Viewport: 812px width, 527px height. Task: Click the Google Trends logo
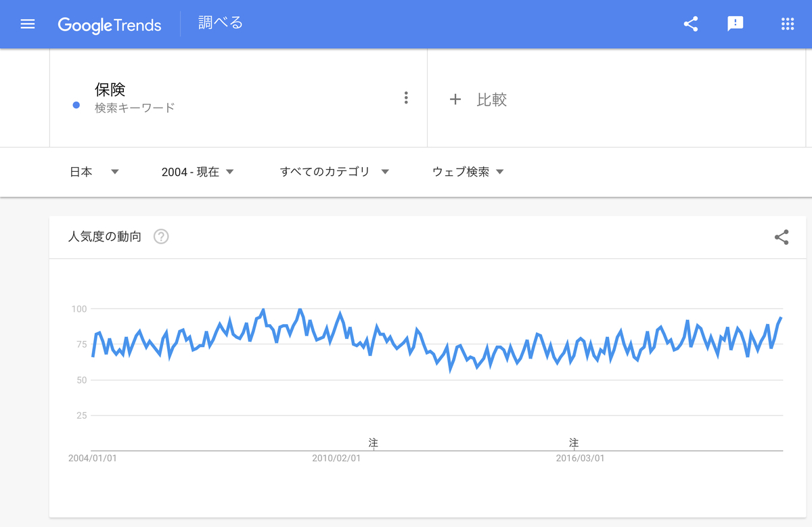tap(110, 24)
